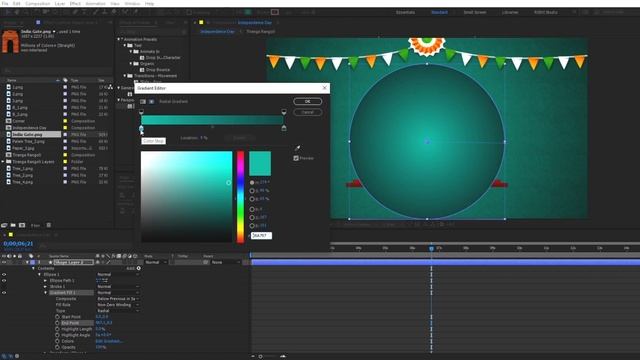Image resolution: width=640 pixels, height=360 pixels.
Task: Toggle visibility eye for Gradient Fill 1
Action: pos(4,293)
